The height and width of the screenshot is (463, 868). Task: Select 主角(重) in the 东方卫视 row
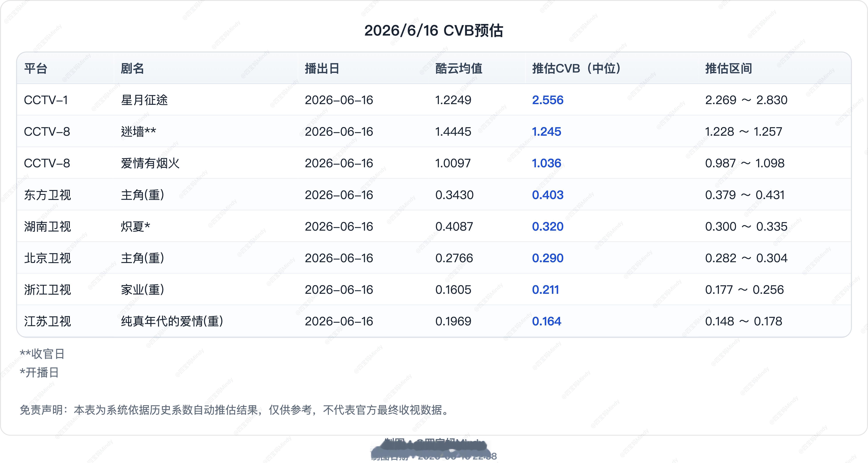point(143,195)
